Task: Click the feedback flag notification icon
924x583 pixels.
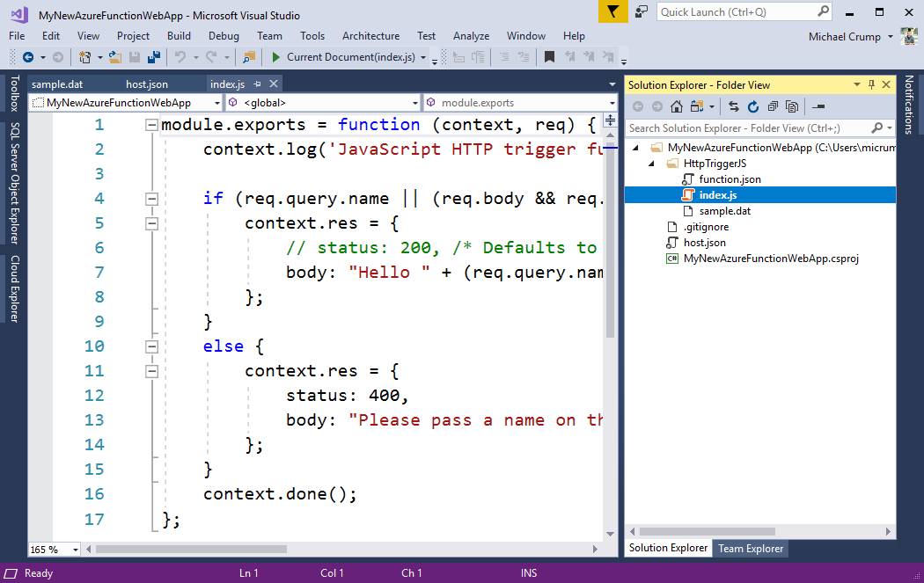Action: coord(612,11)
